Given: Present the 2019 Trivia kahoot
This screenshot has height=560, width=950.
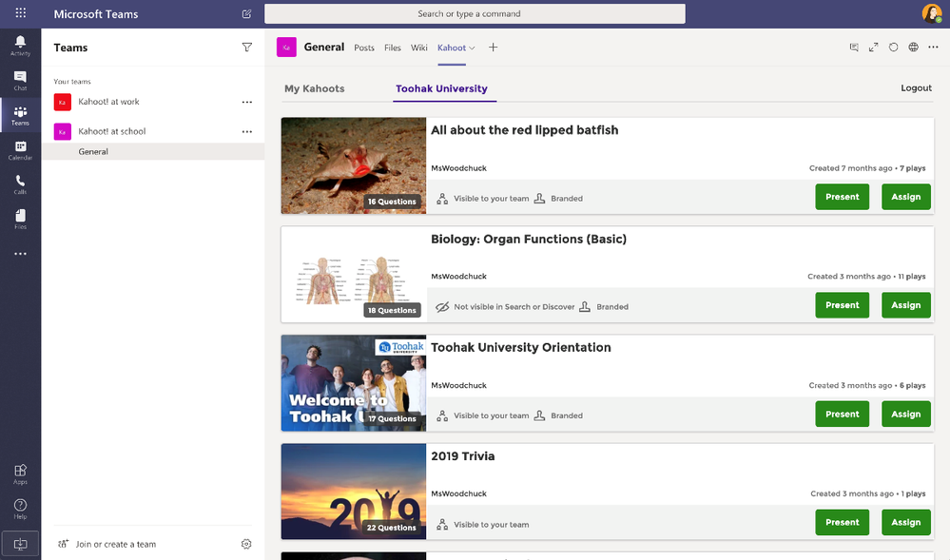Looking at the screenshot, I should click(x=843, y=522).
